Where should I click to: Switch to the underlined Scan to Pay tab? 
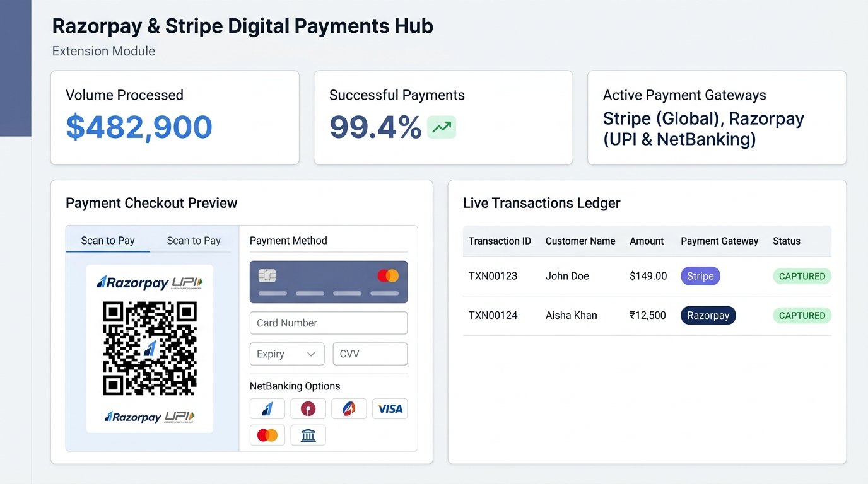tap(108, 241)
